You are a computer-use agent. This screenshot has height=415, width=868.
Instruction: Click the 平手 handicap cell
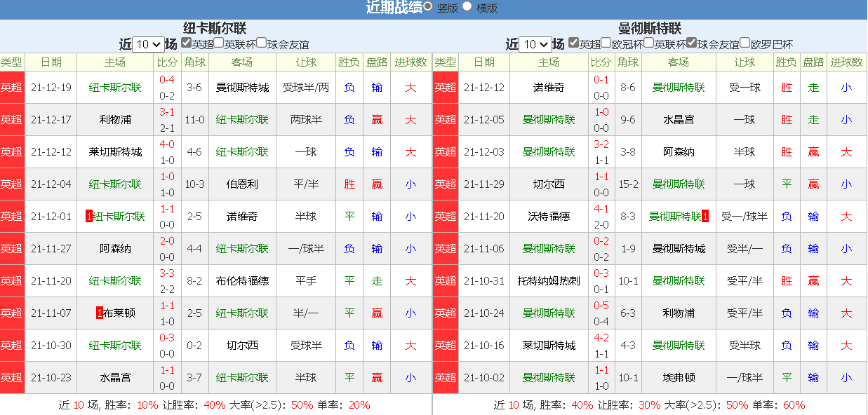pyautogui.click(x=306, y=281)
